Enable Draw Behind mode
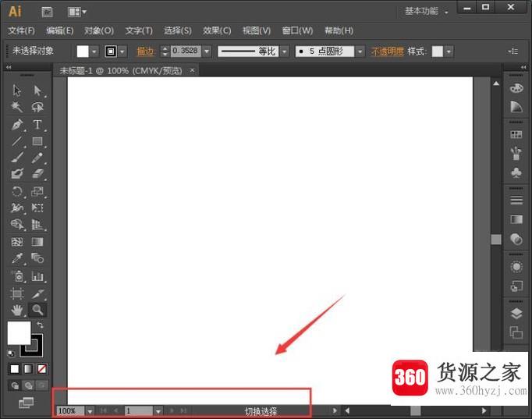The height and width of the screenshot is (419, 532). click(29, 385)
